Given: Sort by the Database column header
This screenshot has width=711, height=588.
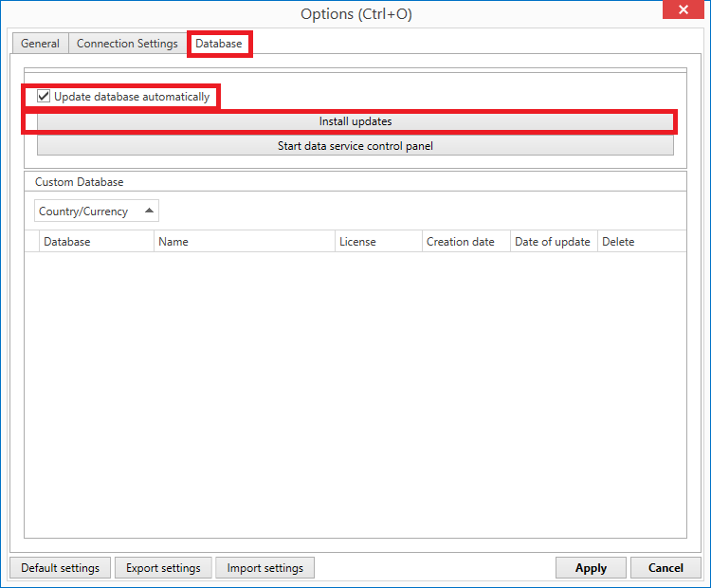Looking at the screenshot, I should tap(97, 242).
